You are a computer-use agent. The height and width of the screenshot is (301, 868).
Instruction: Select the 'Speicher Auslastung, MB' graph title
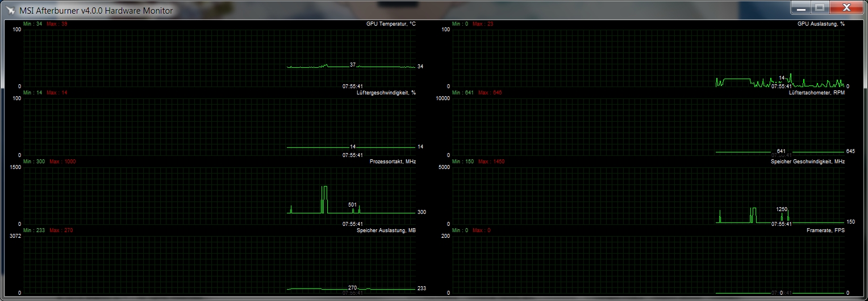pos(386,230)
